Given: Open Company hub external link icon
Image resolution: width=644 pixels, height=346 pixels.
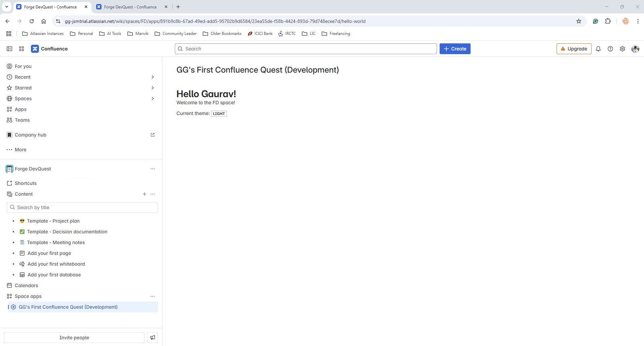Looking at the screenshot, I should pos(153,135).
